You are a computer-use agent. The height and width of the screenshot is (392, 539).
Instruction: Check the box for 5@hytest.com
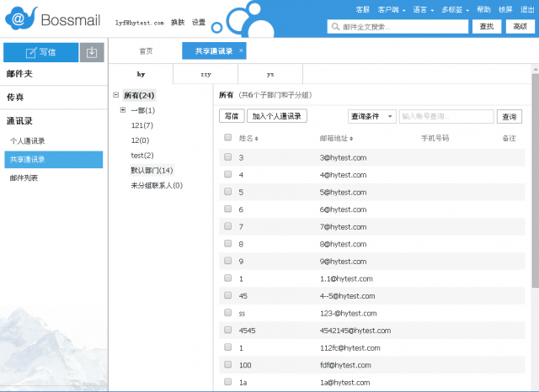click(x=227, y=191)
